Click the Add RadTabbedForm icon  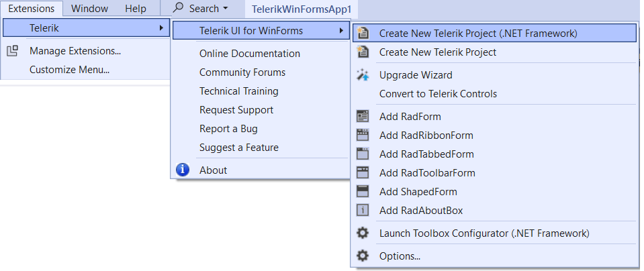click(363, 154)
